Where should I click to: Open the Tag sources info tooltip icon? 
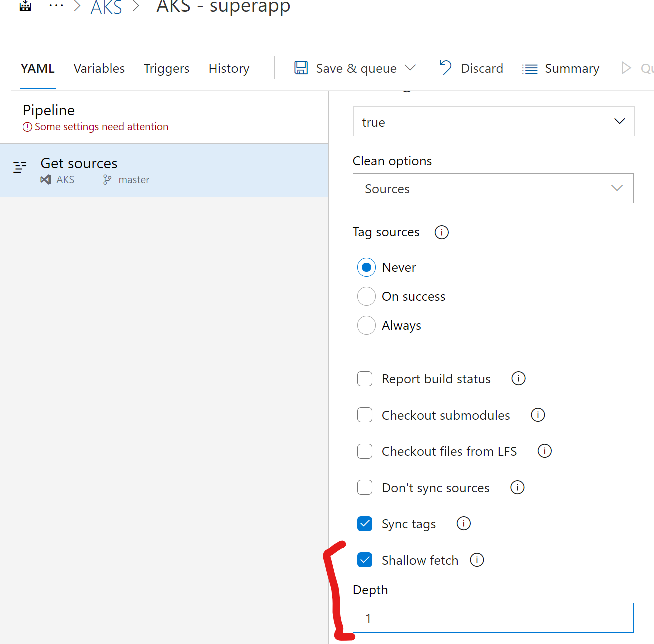tap(441, 232)
